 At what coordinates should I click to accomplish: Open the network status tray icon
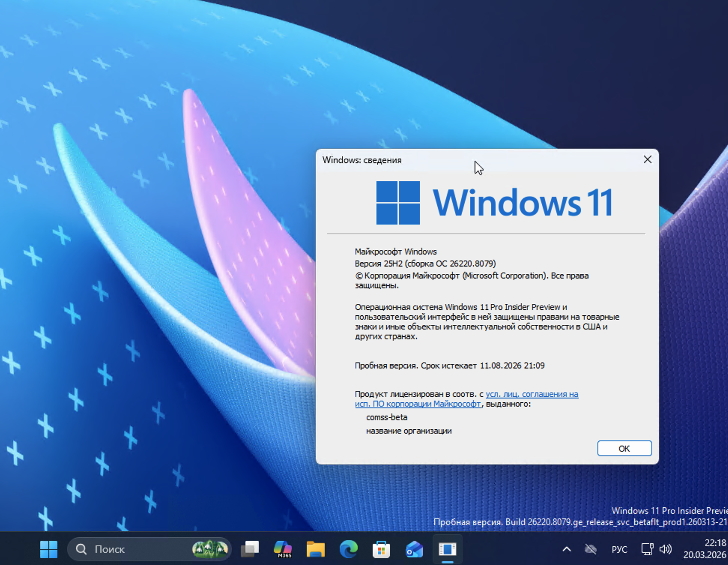click(x=647, y=549)
